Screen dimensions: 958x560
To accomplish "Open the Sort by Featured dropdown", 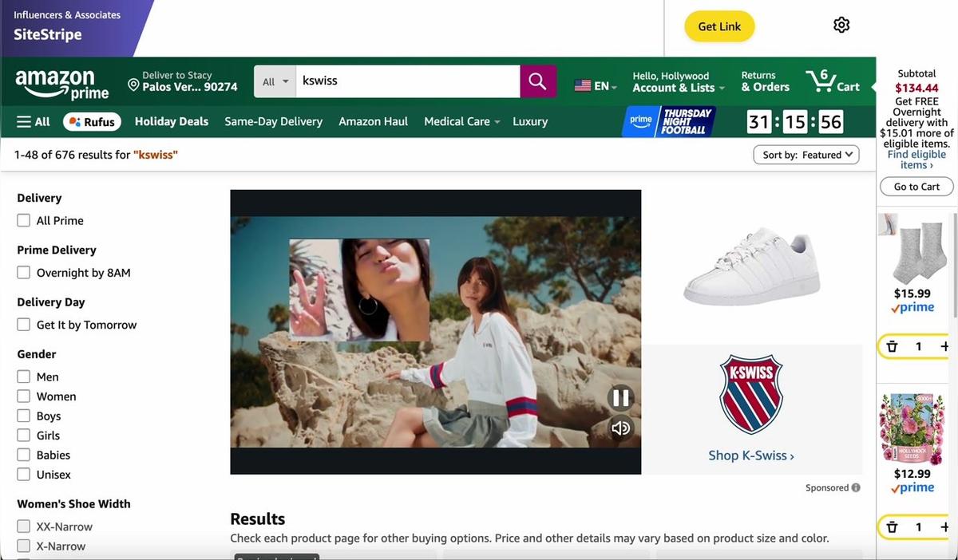I will [806, 154].
